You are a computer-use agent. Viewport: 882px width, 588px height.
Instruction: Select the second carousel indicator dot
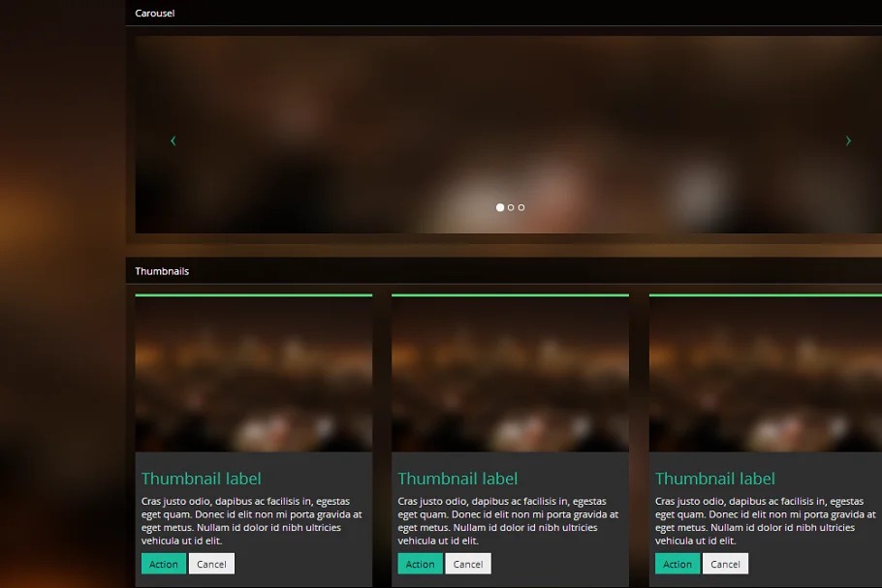[511, 207]
